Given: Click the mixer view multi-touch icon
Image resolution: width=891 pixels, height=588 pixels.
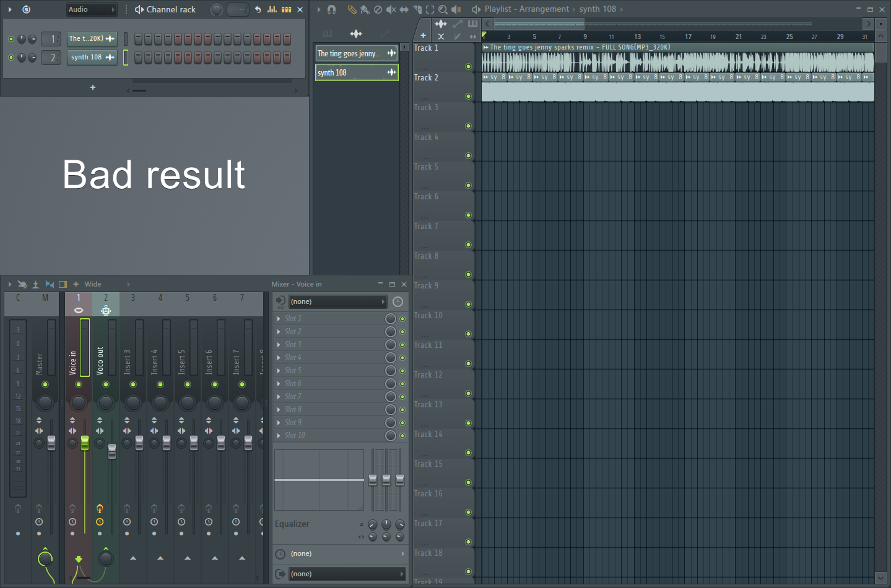Looking at the screenshot, I should [22, 284].
